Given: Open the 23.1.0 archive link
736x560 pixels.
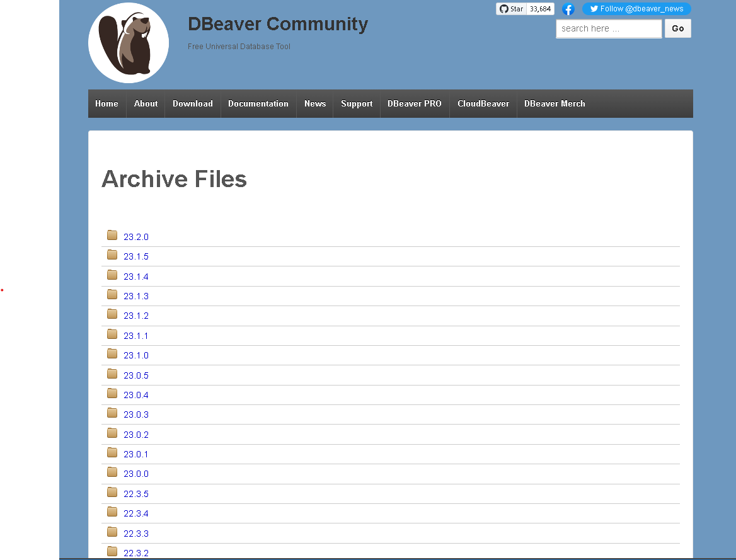Looking at the screenshot, I should (136, 356).
